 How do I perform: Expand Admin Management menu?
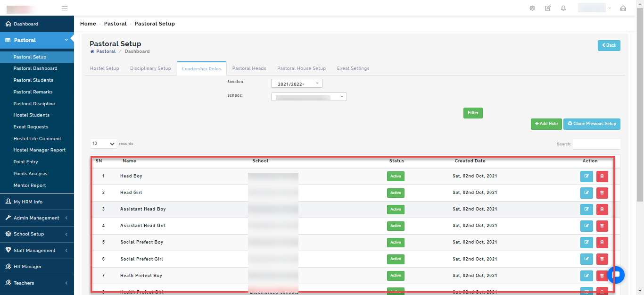click(x=37, y=218)
